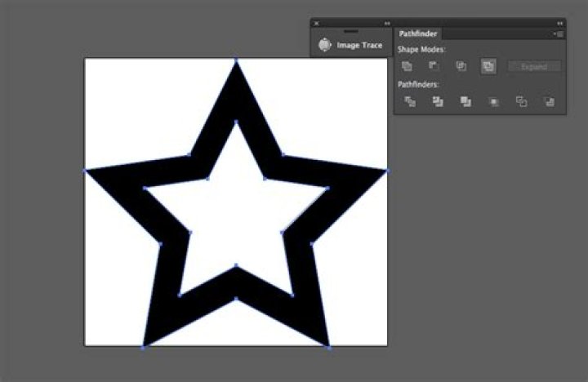Open the Pathfinder panel options menu
588x382 pixels.
(559, 34)
